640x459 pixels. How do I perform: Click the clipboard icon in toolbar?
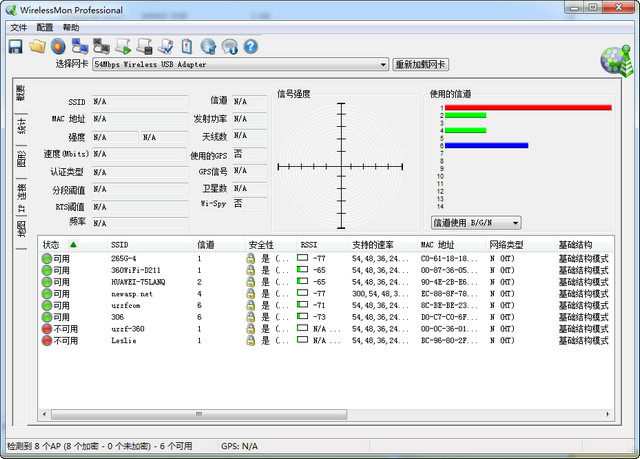(x=187, y=46)
